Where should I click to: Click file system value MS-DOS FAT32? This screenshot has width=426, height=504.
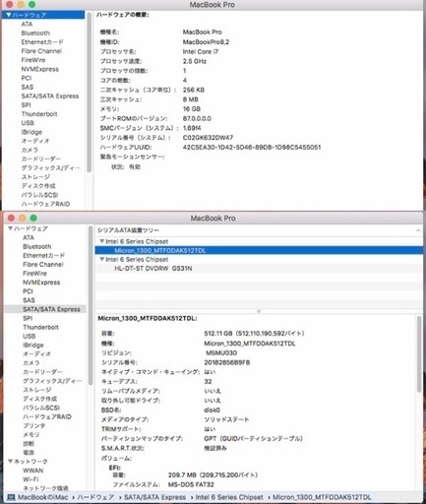point(191,484)
